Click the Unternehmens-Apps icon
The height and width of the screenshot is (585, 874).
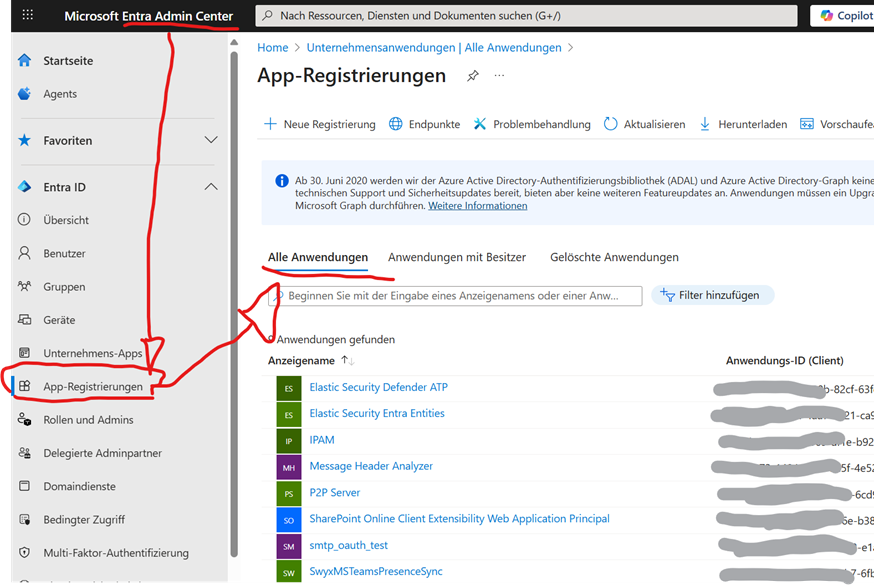point(25,353)
